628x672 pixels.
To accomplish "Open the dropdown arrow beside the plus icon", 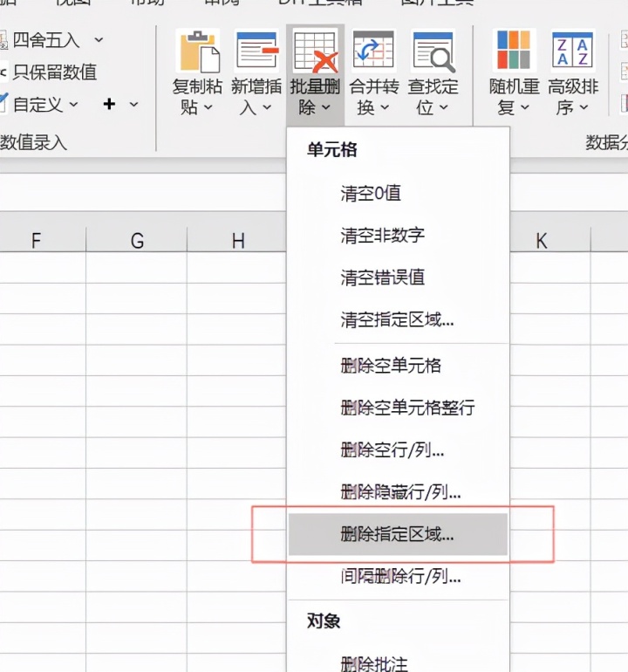I will pyautogui.click(x=134, y=104).
